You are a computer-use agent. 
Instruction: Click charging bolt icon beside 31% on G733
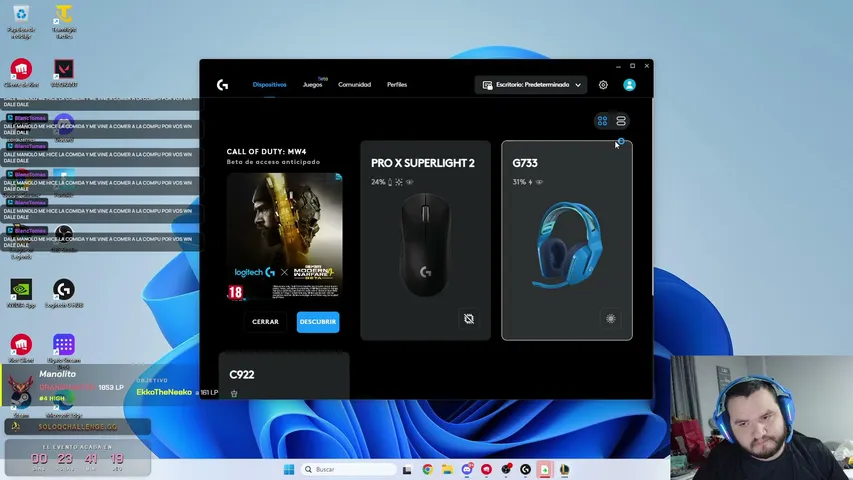click(530, 182)
